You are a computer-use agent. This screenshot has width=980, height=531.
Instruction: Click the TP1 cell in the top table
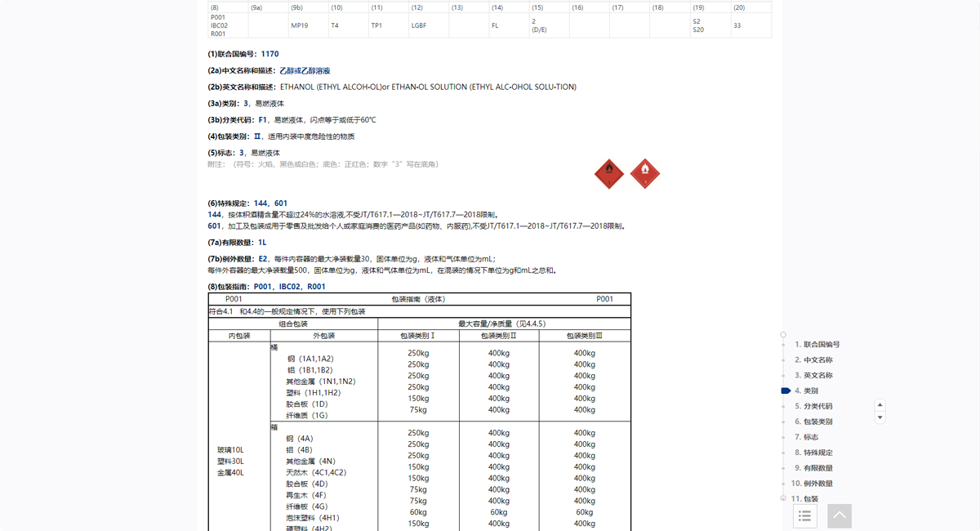[x=389, y=25]
